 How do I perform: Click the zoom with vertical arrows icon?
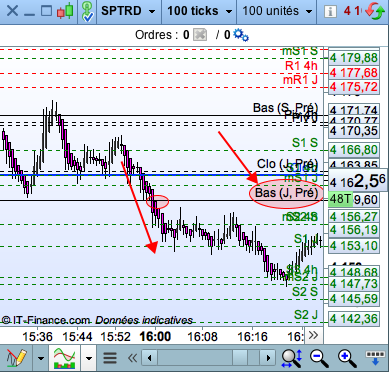292,358
